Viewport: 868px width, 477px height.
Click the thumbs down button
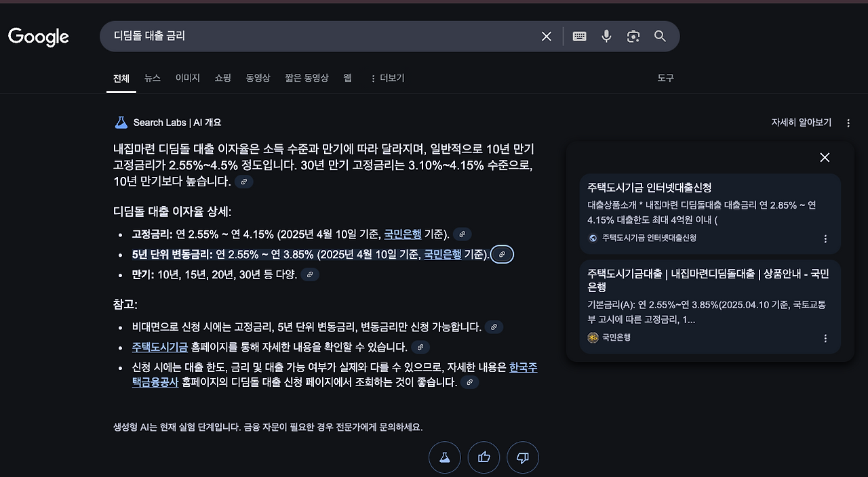coord(522,457)
